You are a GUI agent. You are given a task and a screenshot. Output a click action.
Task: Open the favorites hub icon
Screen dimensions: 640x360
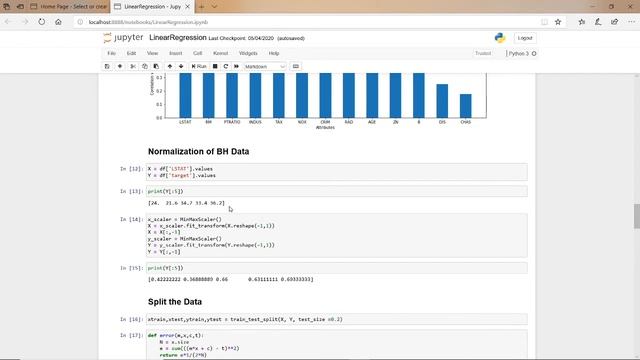(x=582, y=22)
